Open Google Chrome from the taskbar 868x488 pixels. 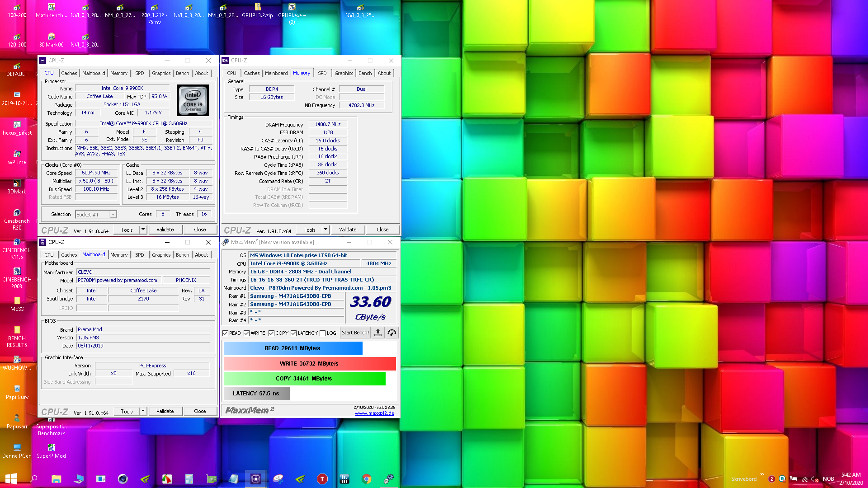click(367, 479)
